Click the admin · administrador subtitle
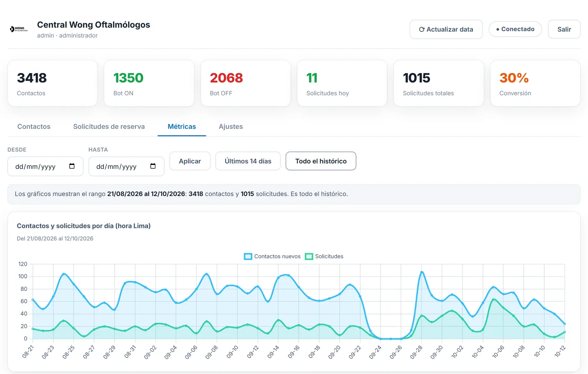 (67, 36)
